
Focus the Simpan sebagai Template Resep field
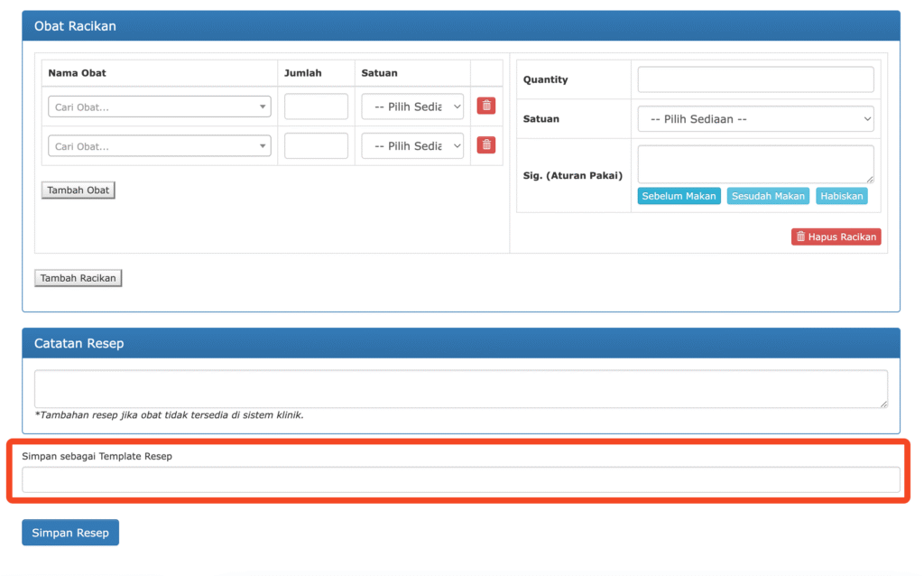[460, 480]
